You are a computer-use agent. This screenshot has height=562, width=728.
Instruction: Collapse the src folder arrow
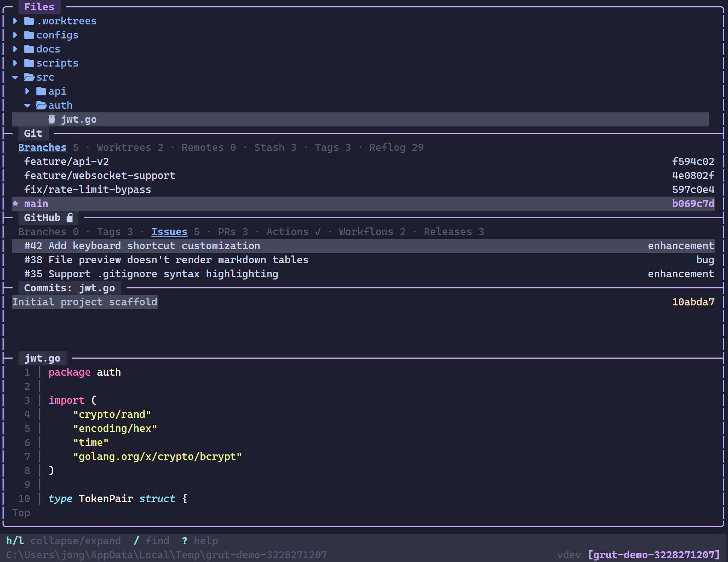pos(15,77)
